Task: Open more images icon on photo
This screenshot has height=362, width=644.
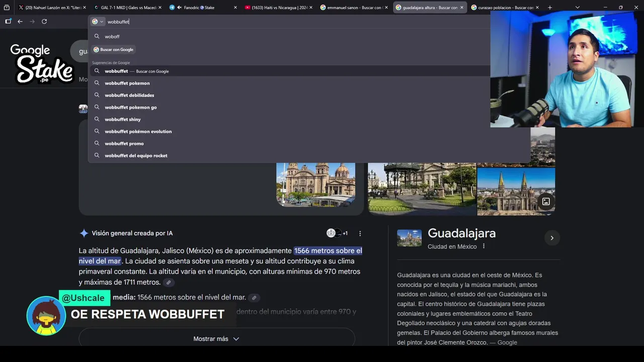Action: point(546,202)
